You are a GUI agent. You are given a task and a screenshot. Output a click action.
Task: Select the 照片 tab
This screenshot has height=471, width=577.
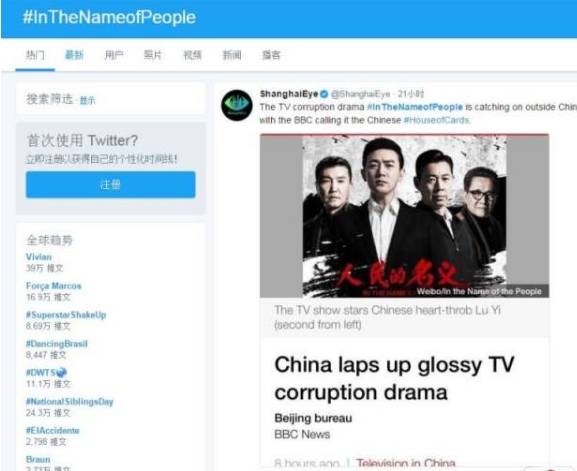point(153,55)
